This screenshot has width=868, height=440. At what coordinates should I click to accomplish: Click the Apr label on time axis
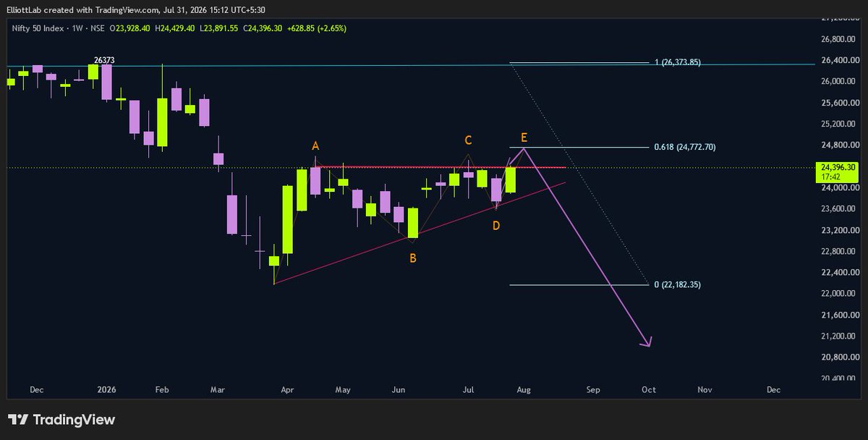tap(287, 389)
